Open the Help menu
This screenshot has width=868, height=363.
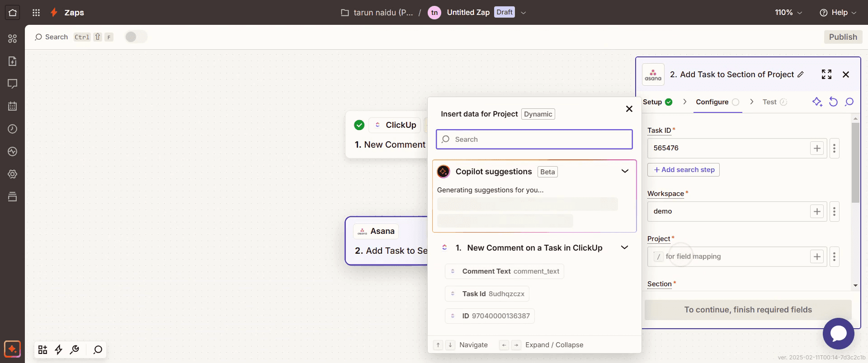tap(838, 13)
